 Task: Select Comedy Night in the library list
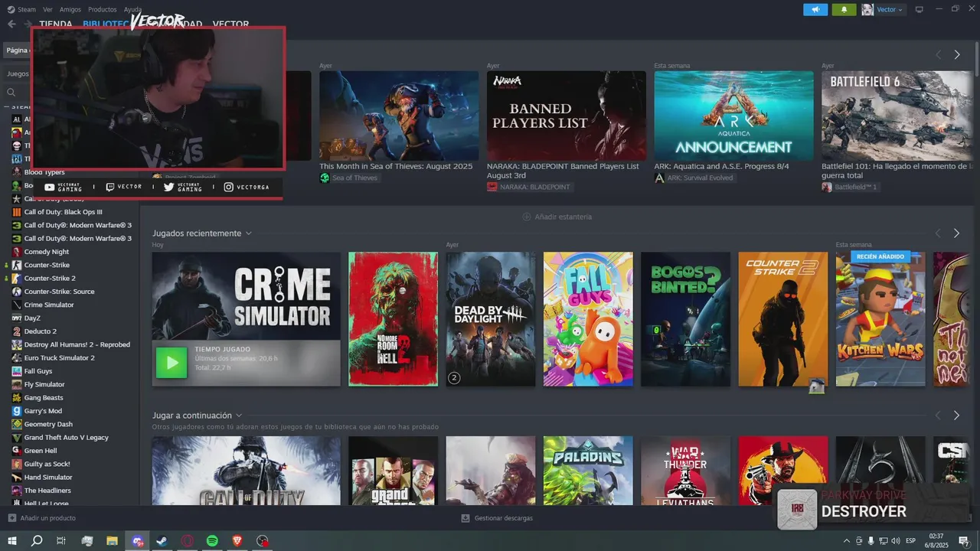[47, 252]
